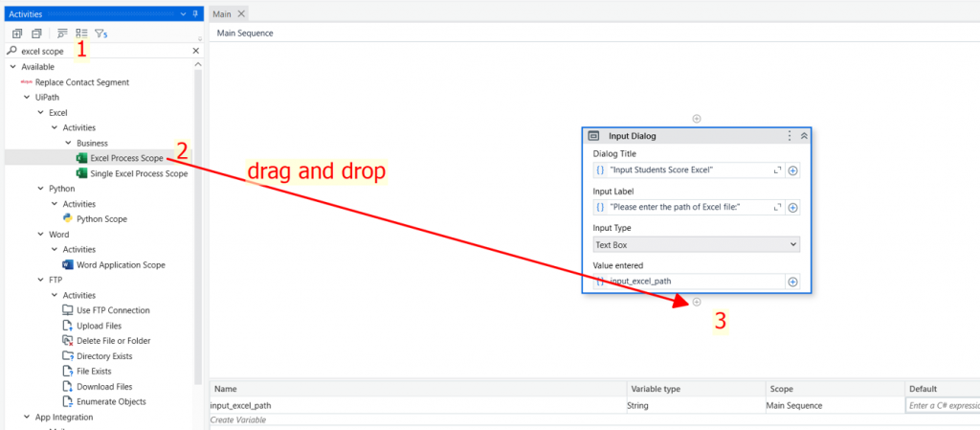
Task: Click Create Variable in variables panel
Action: (x=238, y=419)
